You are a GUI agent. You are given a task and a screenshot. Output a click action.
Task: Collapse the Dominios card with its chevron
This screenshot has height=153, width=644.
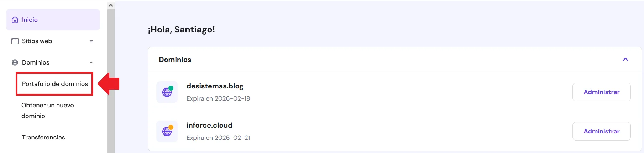tap(625, 60)
